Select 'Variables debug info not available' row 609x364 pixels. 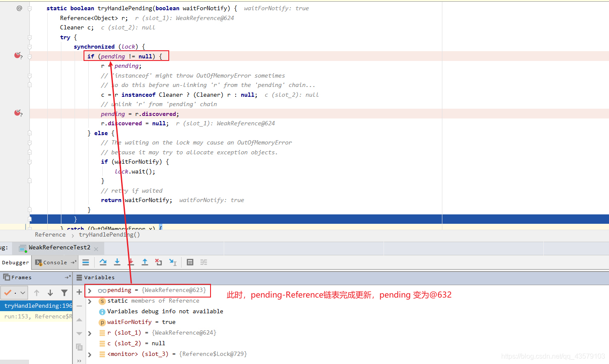pyautogui.click(x=165, y=312)
